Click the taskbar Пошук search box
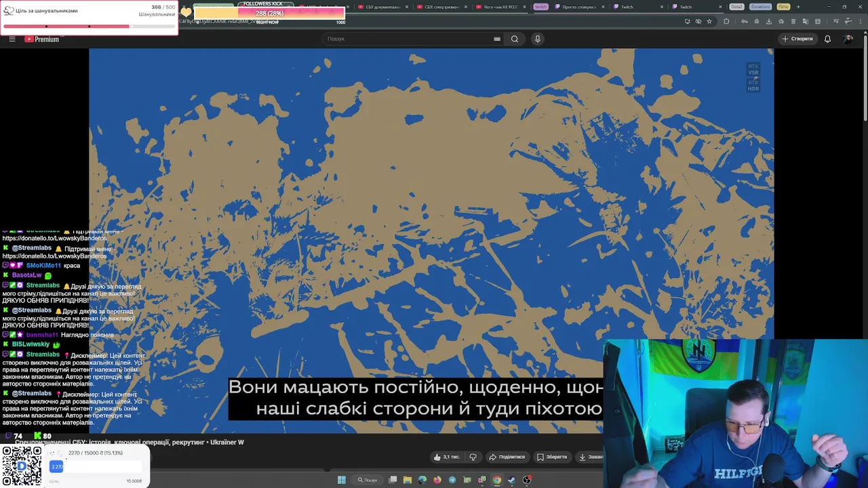Image resolution: width=868 pixels, height=488 pixels. 368,480
